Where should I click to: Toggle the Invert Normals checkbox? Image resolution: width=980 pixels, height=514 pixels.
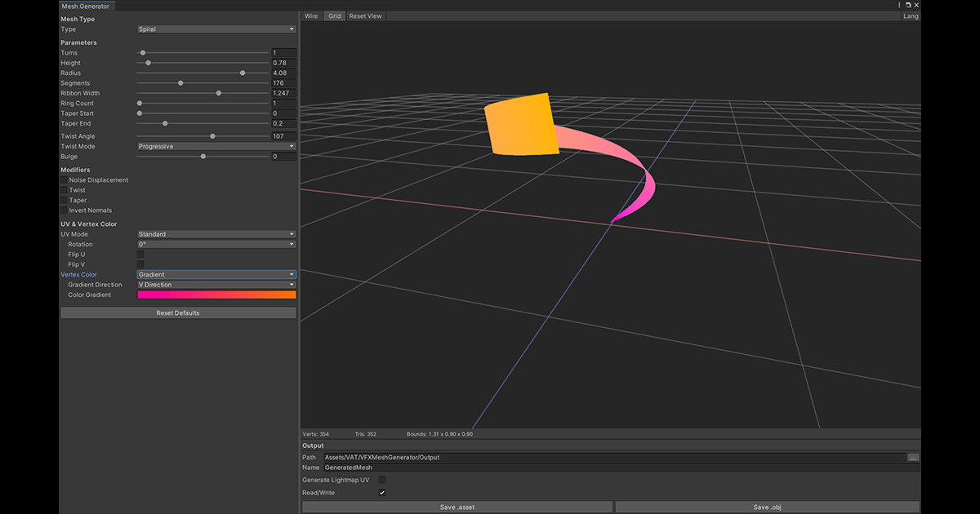(64, 210)
